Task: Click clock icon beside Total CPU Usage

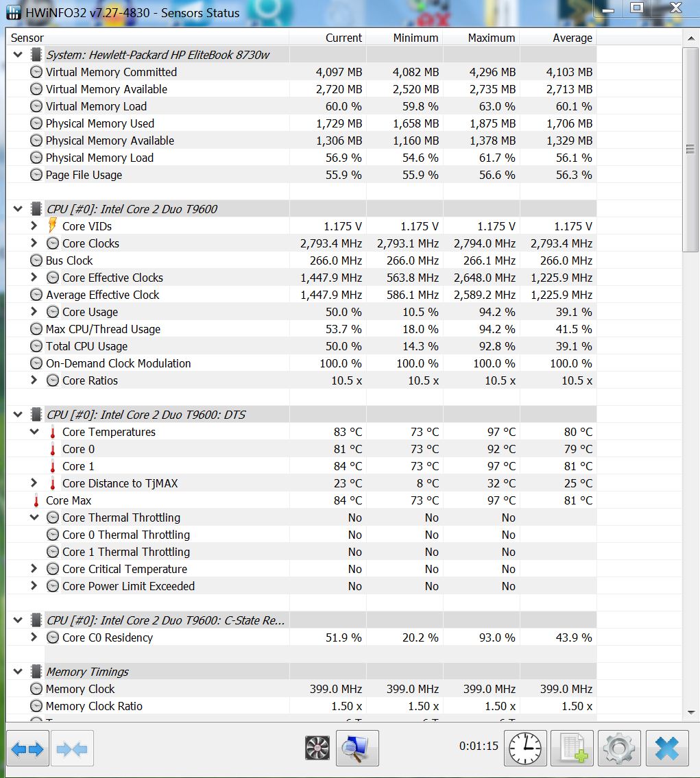Action: [36, 346]
